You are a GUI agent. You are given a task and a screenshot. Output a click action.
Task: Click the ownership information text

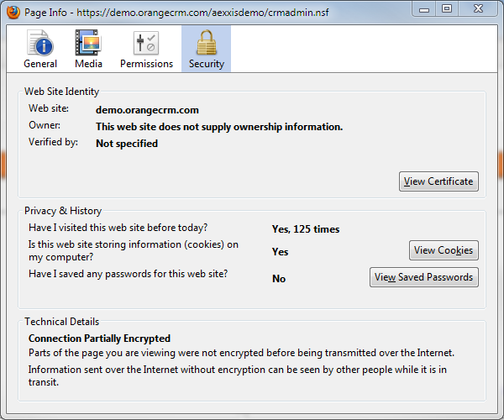click(x=219, y=127)
